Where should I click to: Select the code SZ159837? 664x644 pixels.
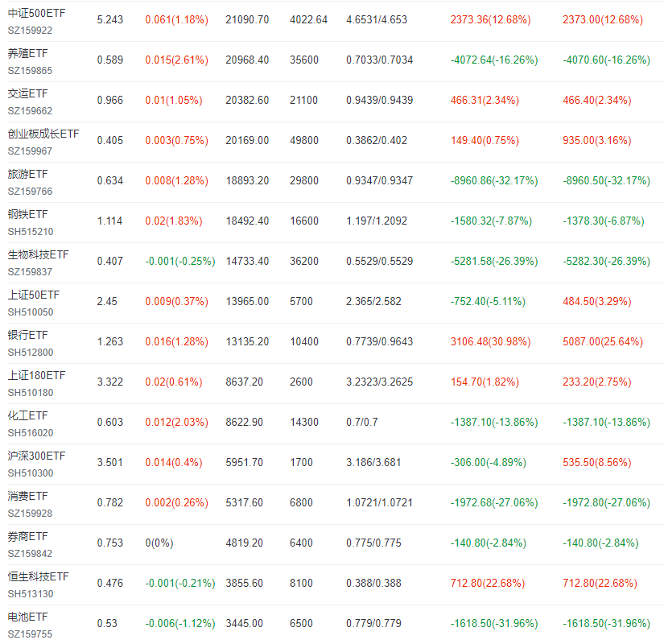[30, 272]
